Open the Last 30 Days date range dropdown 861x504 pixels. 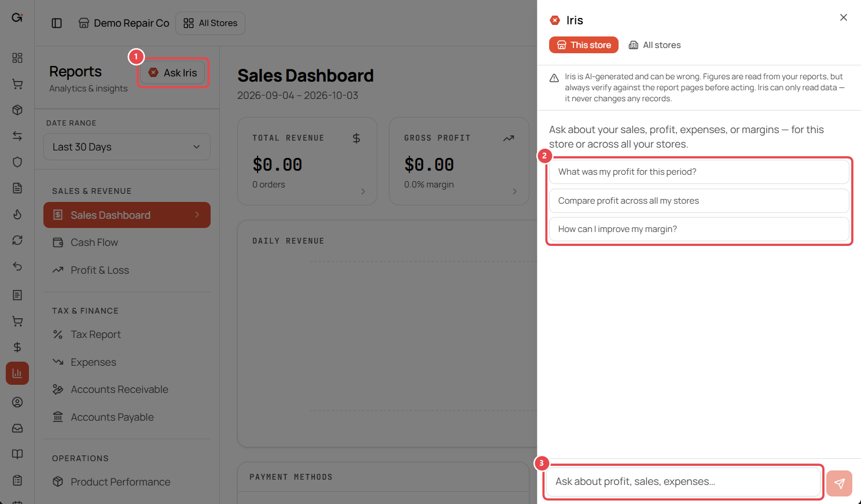pyautogui.click(x=127, y=147)
